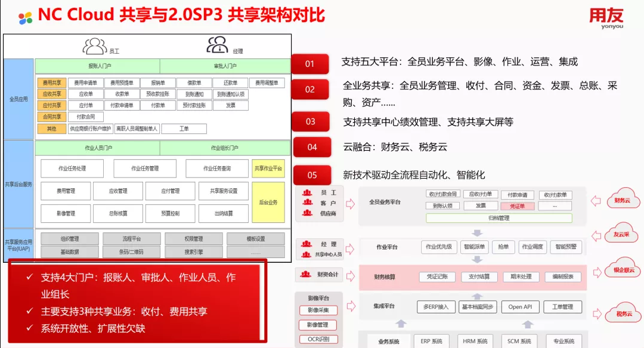Click the green-outlined 归档管理 bar
This screenshot has width=644, height=348.
click(x=499, y=218)
